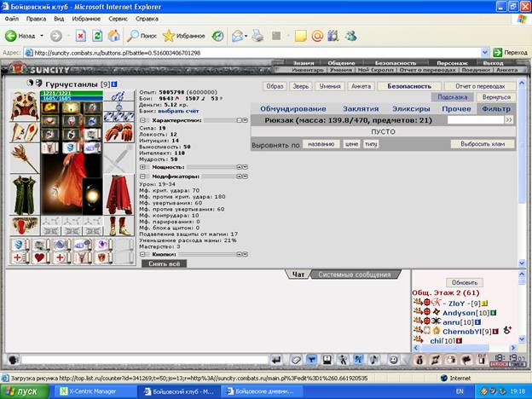Screen dimensions: 532x399
Task: Click the flag icon in bottom bar
Action: pos(466,360)
